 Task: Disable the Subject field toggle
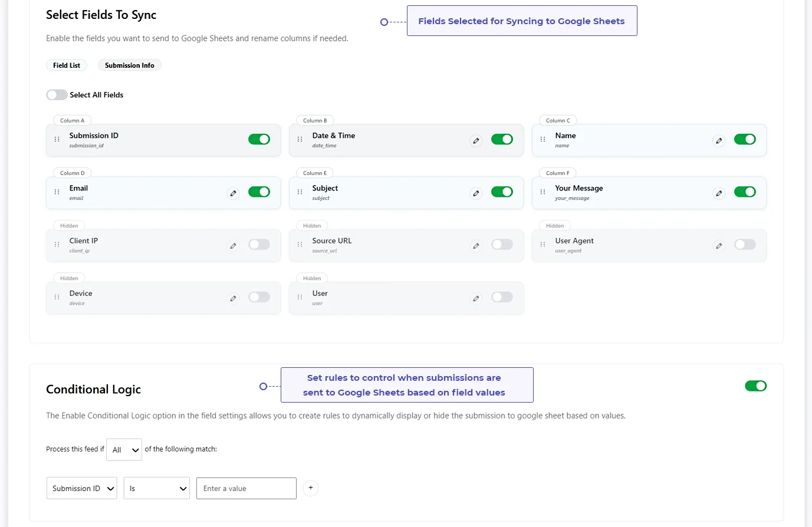[x=502, y=192]
